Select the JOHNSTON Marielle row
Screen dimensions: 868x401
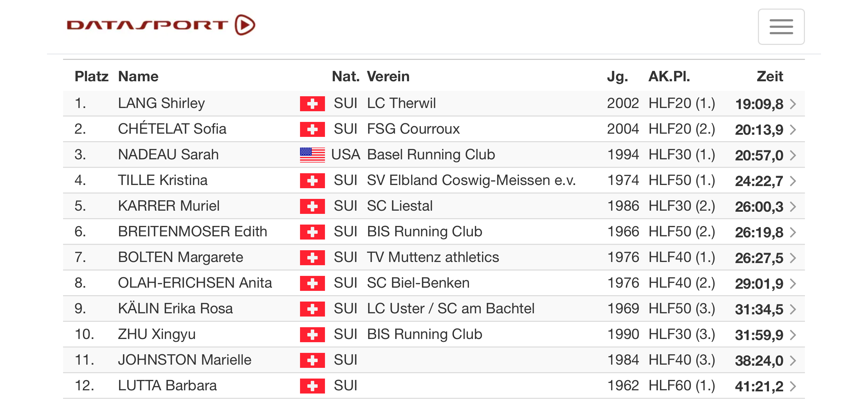coord(434,360)
